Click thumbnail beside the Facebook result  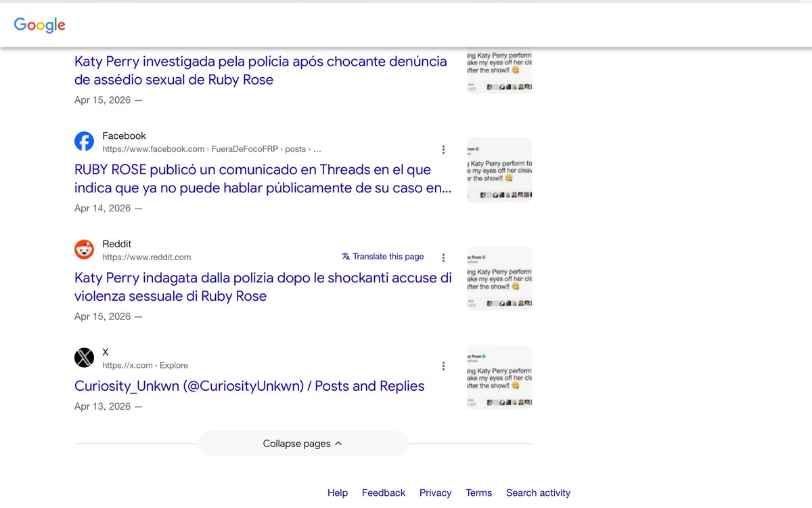pyautogui.click(x=499, y=170)
